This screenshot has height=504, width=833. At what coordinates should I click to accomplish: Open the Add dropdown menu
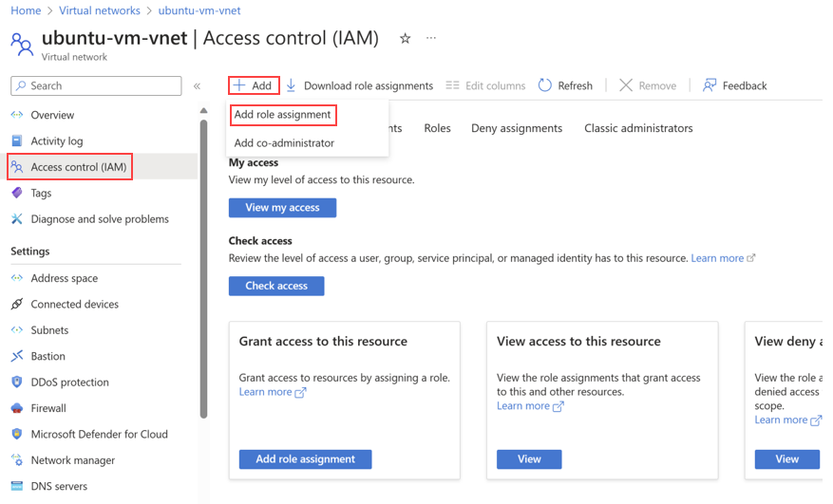254,85
